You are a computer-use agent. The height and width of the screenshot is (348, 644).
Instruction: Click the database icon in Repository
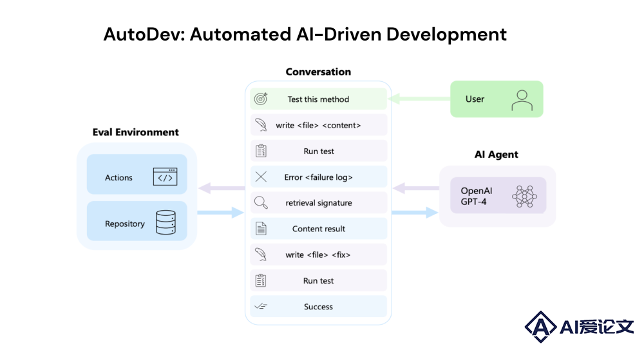166,222
